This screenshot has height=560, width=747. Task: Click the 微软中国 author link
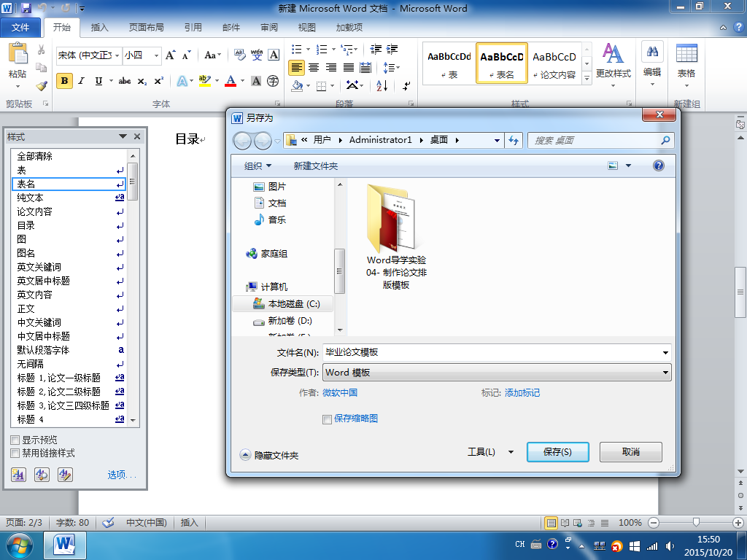tap(340, 393)
